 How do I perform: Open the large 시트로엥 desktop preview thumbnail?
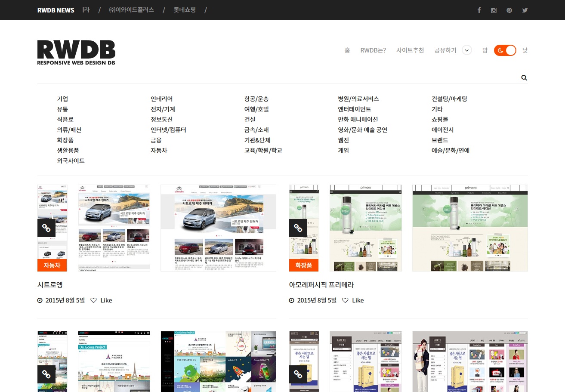click(x=218, y=228)
